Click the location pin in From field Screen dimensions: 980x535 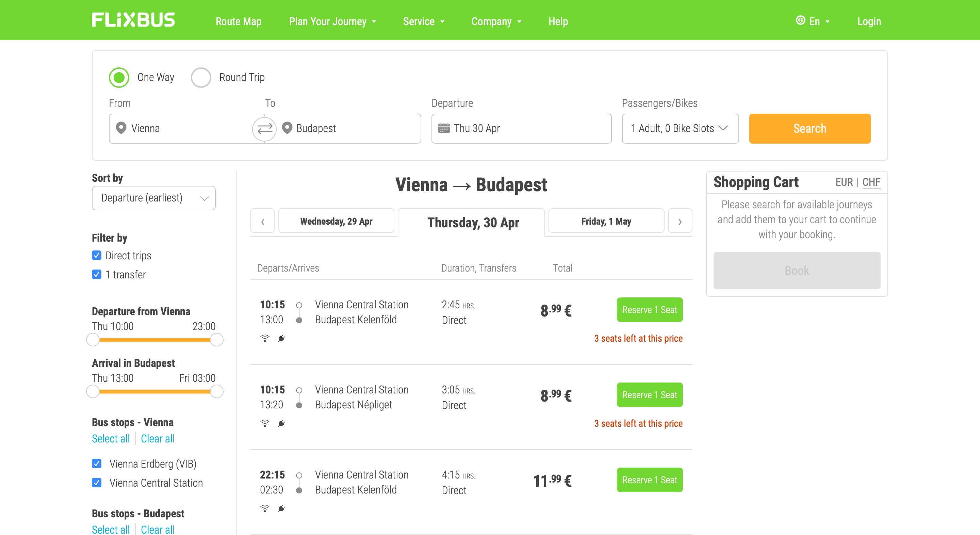(121, 128)
